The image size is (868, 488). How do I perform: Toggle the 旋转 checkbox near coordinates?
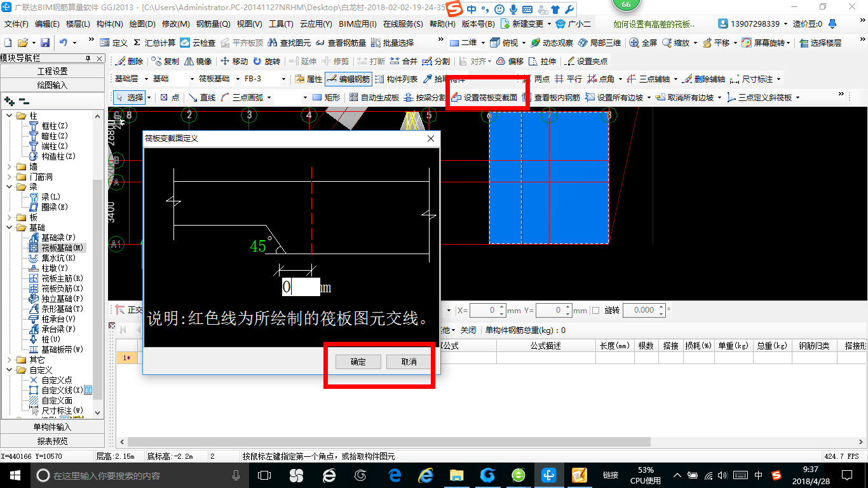[x=595, y=311]
